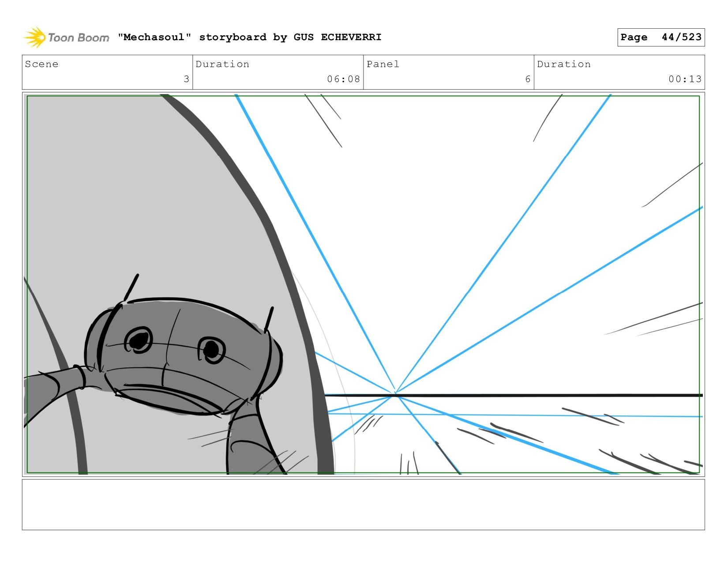Click the Duration label beside Scene
The width and height of the screenshot is (728, 563).
pyautogui.click(x=222, y=64)
